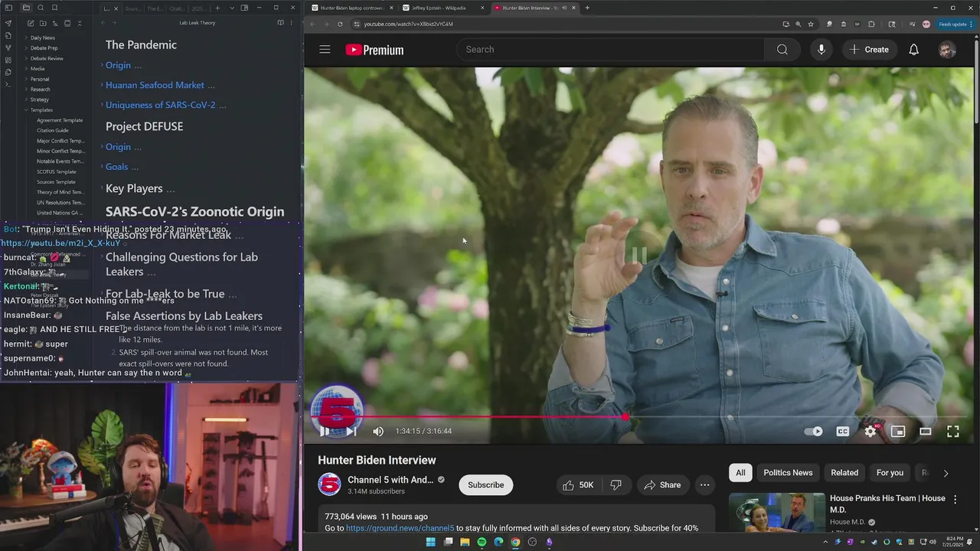Open the Windows Start menu
The height and width of the screenshot is (551, 980).
(430, 542)
